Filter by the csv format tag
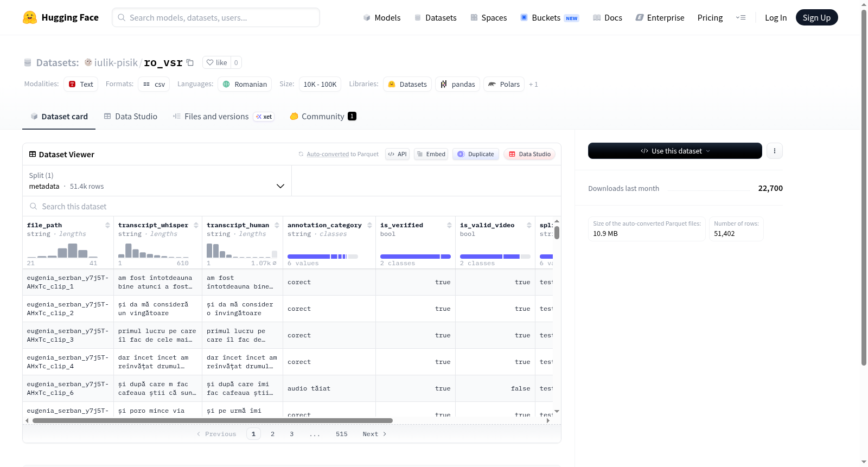Image resolution: width=868 pixels, height=467 pixels. coord(154,84)
